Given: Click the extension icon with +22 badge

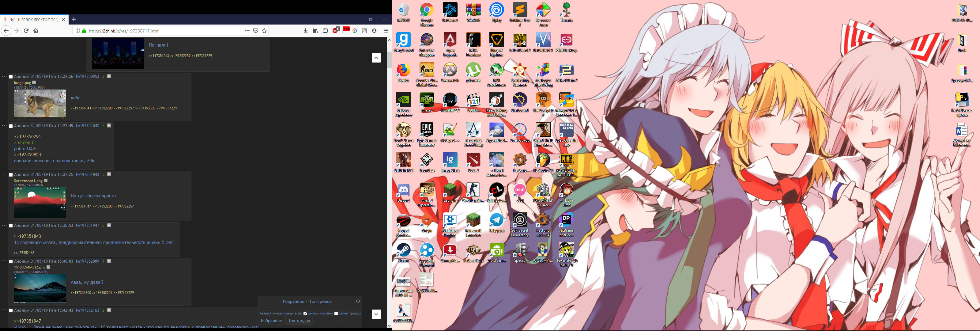Looking at the screenshot, I should (x=345, y=30).
